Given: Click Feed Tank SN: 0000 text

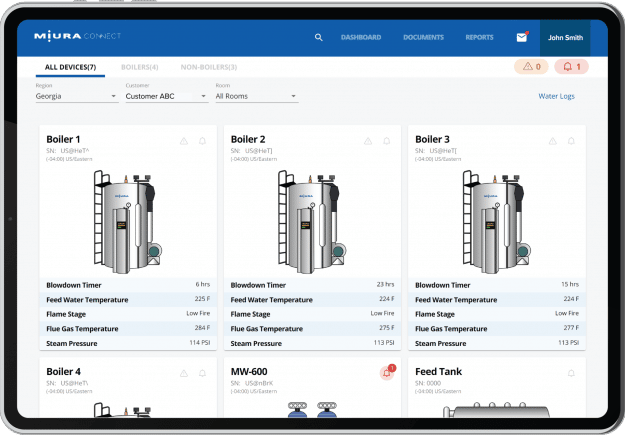Looking at the screenshot, I should [x=428, y=383].
